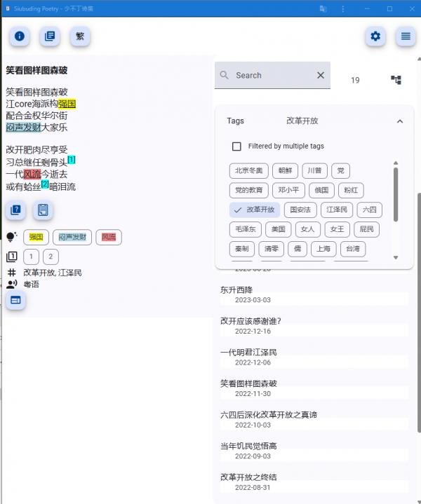This screenshot has width=421, height=504.
Task: Switch to Traditional Chinese with 繁 button
Action: (80, 36)
